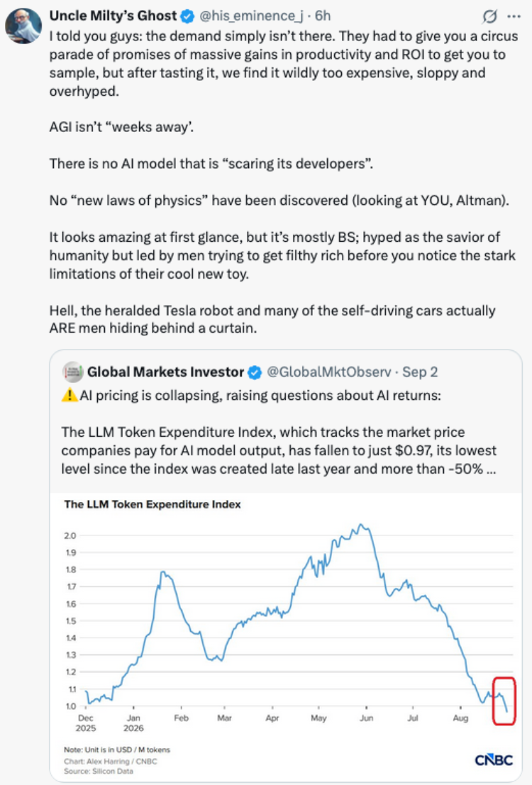Image resolution: width=532 pixels, height=785 pixels.
Task: Click the Global Markets Investor avatar icon
Action: point(72,372)
